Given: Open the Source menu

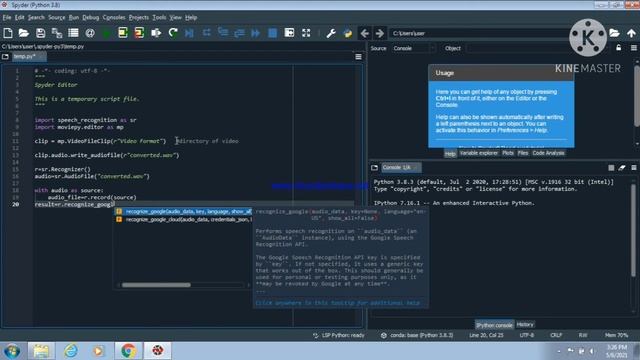Looking at the screenshot, I should point(57,18).
